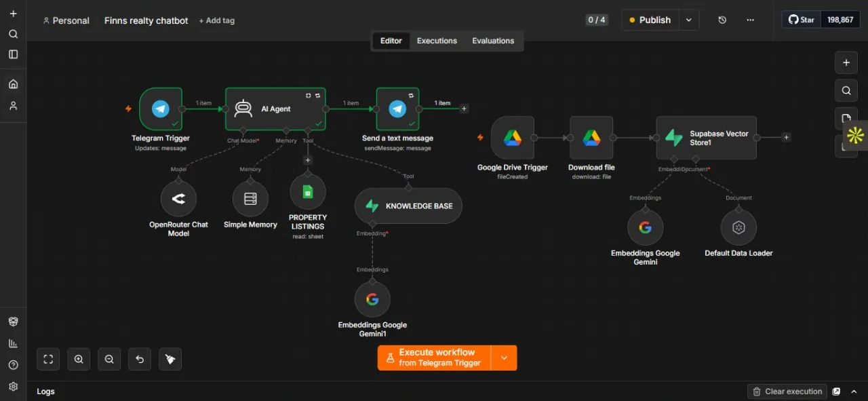This screenshot has height=401, width=868.
Task: Open the Supabase Vector Store1 node
Action: [706, 138]
